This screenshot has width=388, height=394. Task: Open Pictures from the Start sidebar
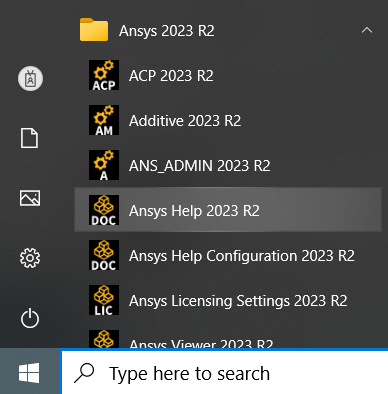tap(30, 198)
